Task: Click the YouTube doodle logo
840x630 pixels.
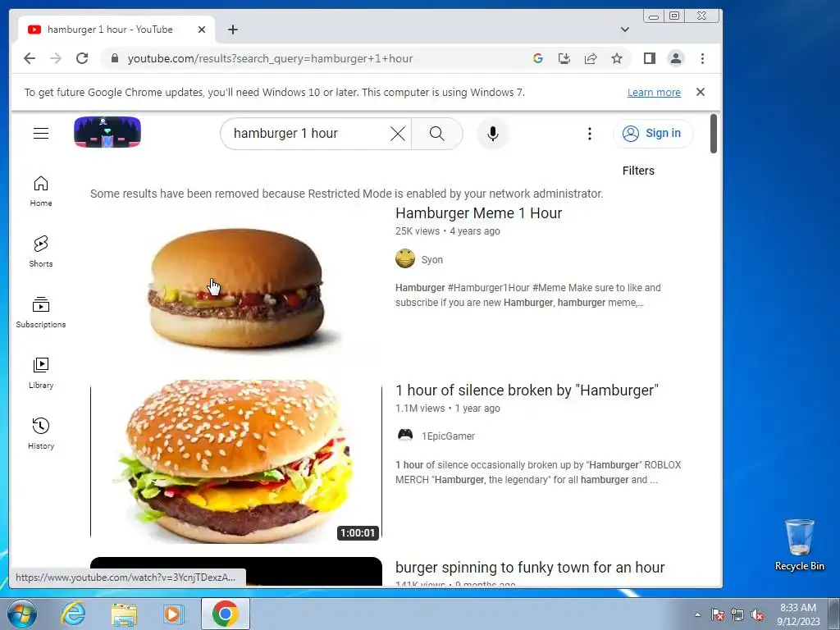Action: [x=107, y=132]
